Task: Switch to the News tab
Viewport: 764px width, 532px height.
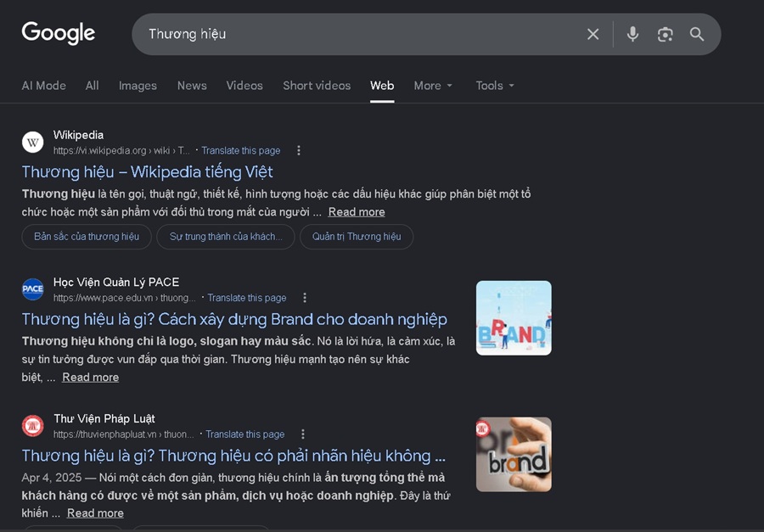Action: tap(192, 86)
